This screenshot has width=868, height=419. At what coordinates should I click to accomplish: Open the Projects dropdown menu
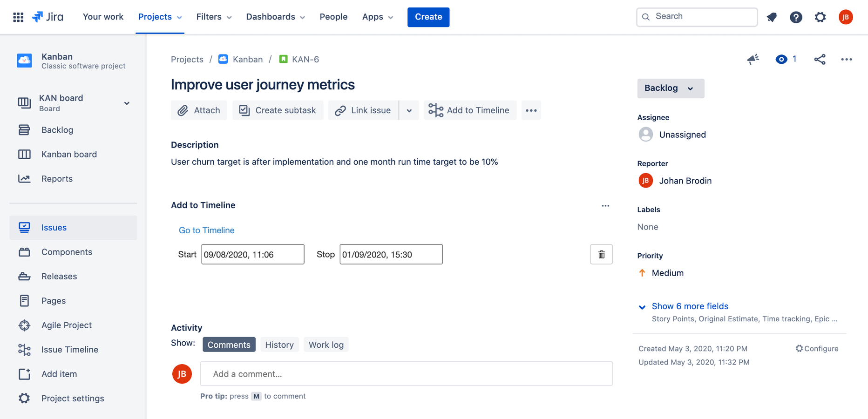click(x=160, y=17)
